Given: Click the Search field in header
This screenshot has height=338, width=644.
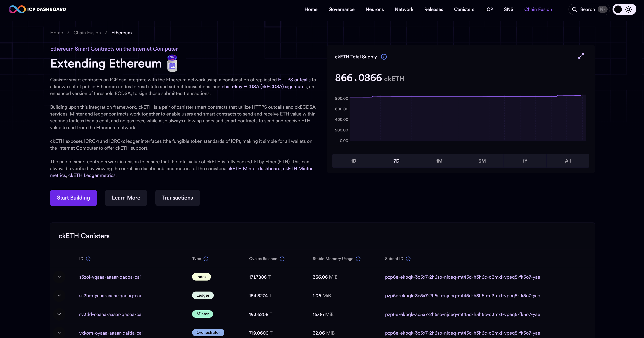Looking at the screenshot, I should pyautogui.click(x=589, y=9).
